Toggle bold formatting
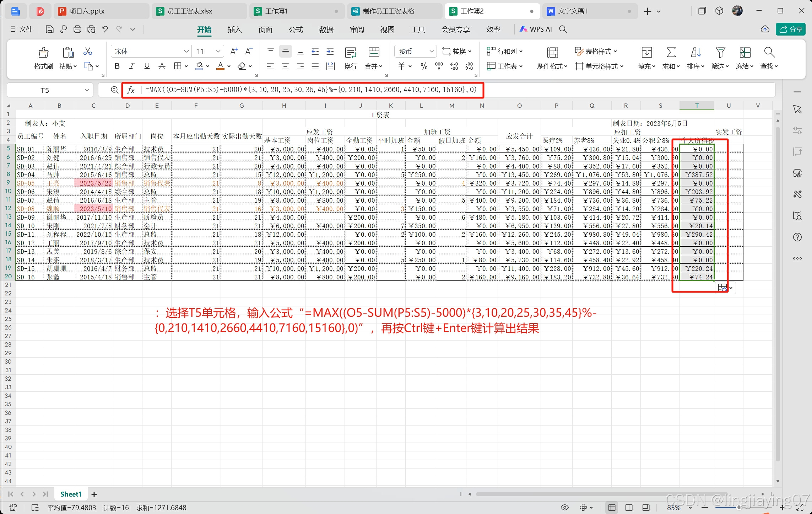812x514 pixels. pos(117,66)
